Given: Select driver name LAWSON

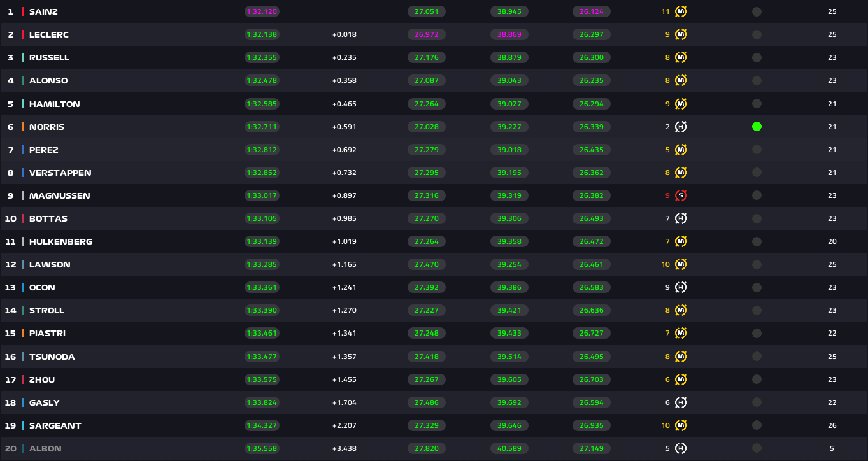Looking at the screenshot, I should 50,264.
